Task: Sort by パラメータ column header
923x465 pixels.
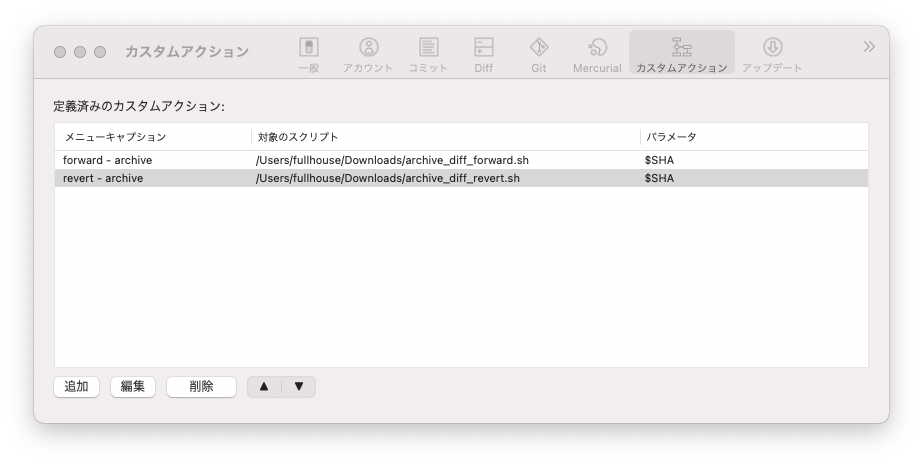Action: coord(754,137)
